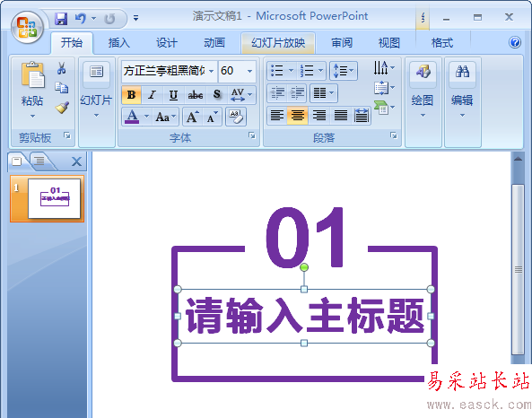Show the Outline pane tab

coord(40,161)
